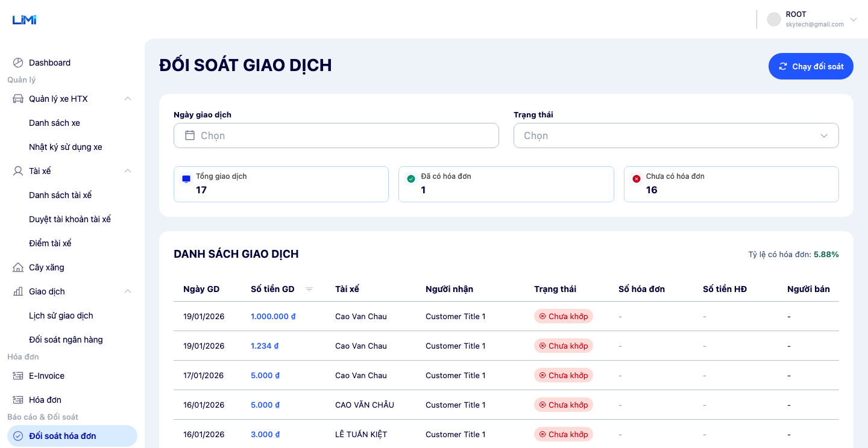Collapse the Giao dịch submenu chevron
Screen dimensions: 868x448
128,291
